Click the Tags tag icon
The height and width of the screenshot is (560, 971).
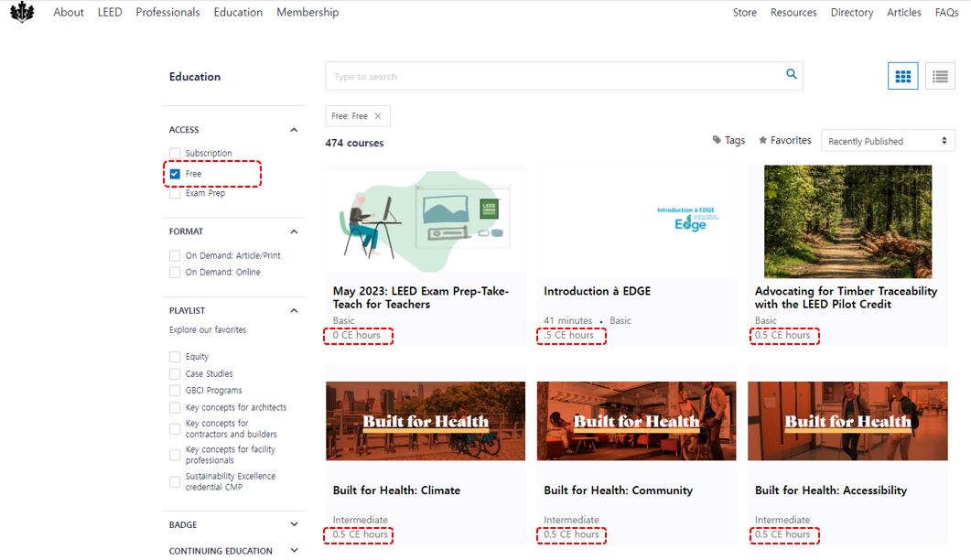pos(717,140)
